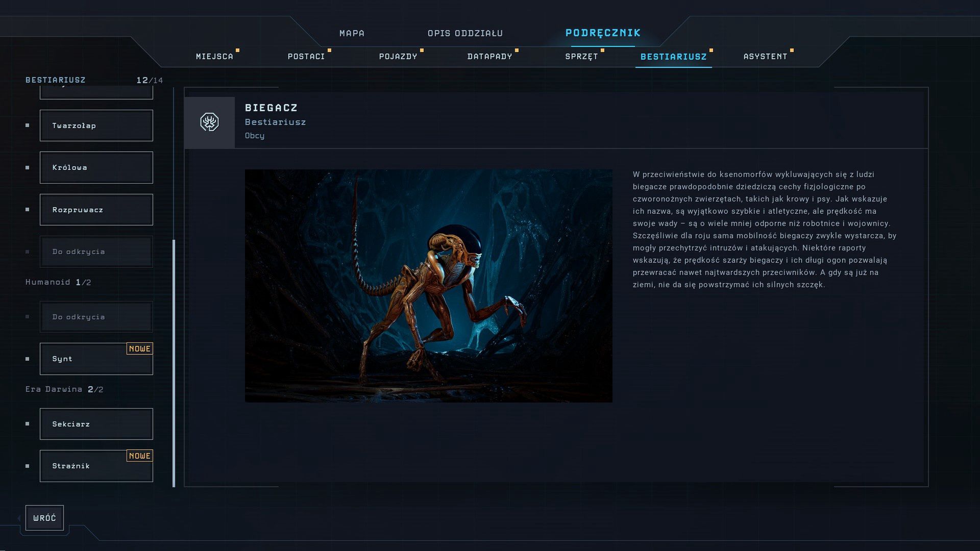Open the SPRZĘT subtab
This screenshot has height=551, width=980.
581,57
